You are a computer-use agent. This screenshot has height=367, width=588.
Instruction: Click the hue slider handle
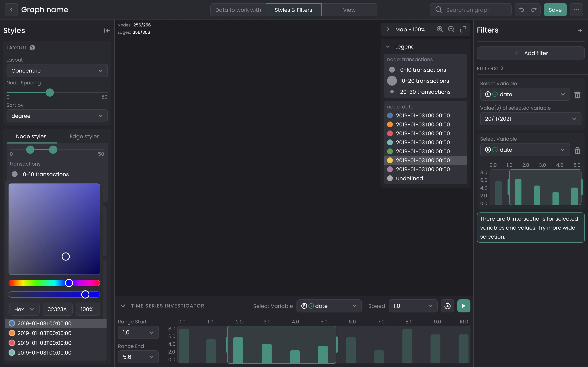coord(69,283)
